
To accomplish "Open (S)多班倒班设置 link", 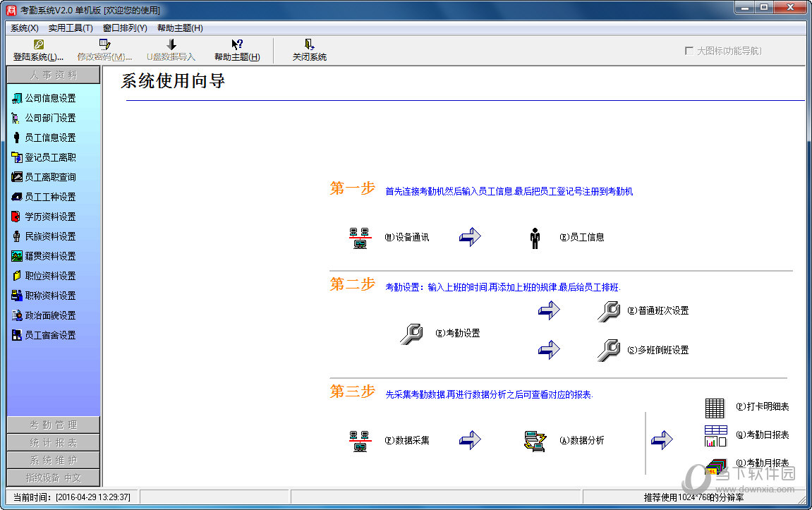I will tap(658, 350).
